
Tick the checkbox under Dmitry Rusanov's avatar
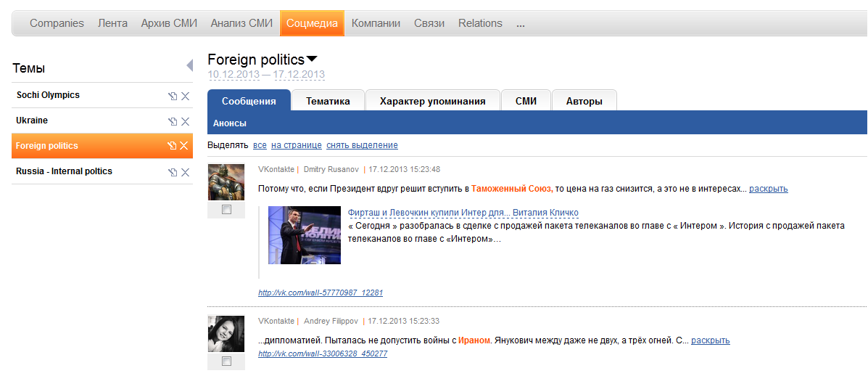(226, 209)
